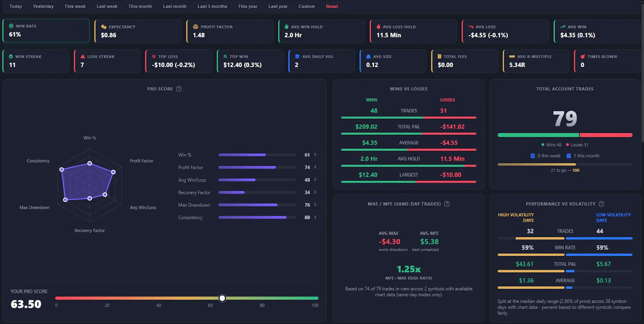This screenshot has height=324, width=644.
Task: Select the Last month date filter
Action: click(x=175, y=6)
